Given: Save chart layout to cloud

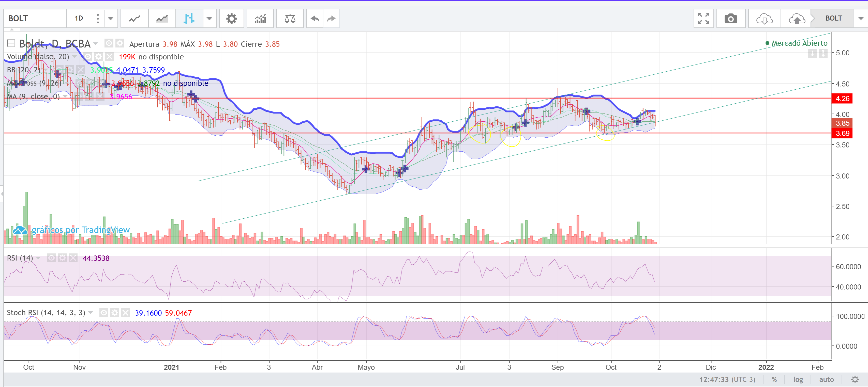Looking at the screenshot, I should pos(797,19).
